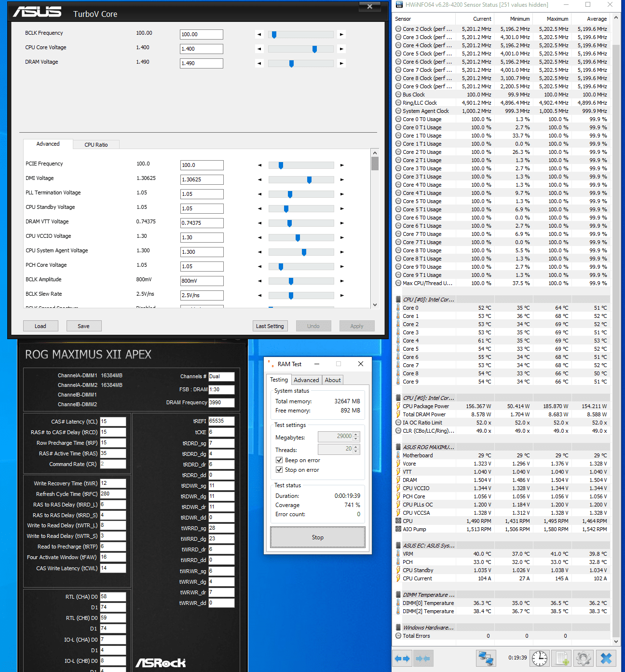Click the chip icon of Windows Hardware section
Viewport: 625px width, 672px height.
click(x=398, y=628)
